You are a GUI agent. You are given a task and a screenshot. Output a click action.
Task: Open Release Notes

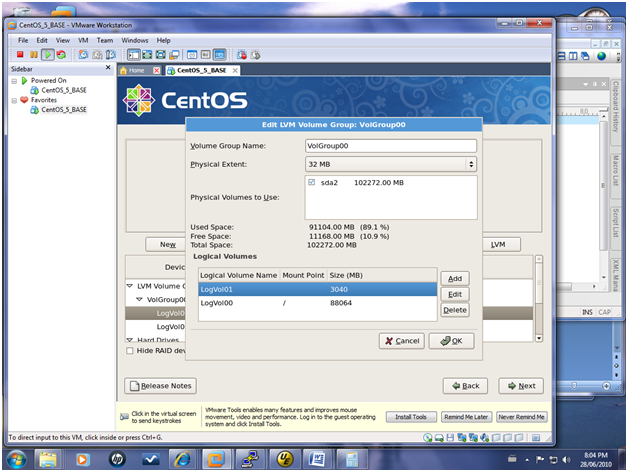point(160,386)
